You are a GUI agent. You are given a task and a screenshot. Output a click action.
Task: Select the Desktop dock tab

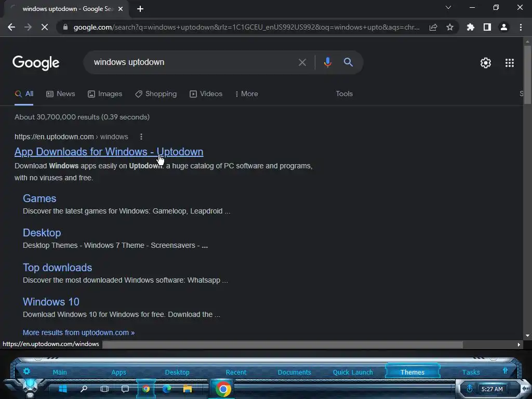[177, 372]
